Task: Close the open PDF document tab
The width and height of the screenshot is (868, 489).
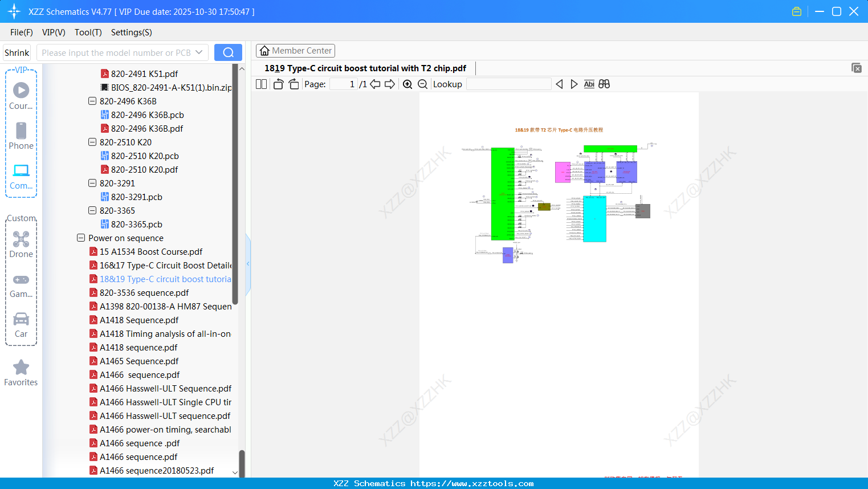Action: tap(857, 68)
